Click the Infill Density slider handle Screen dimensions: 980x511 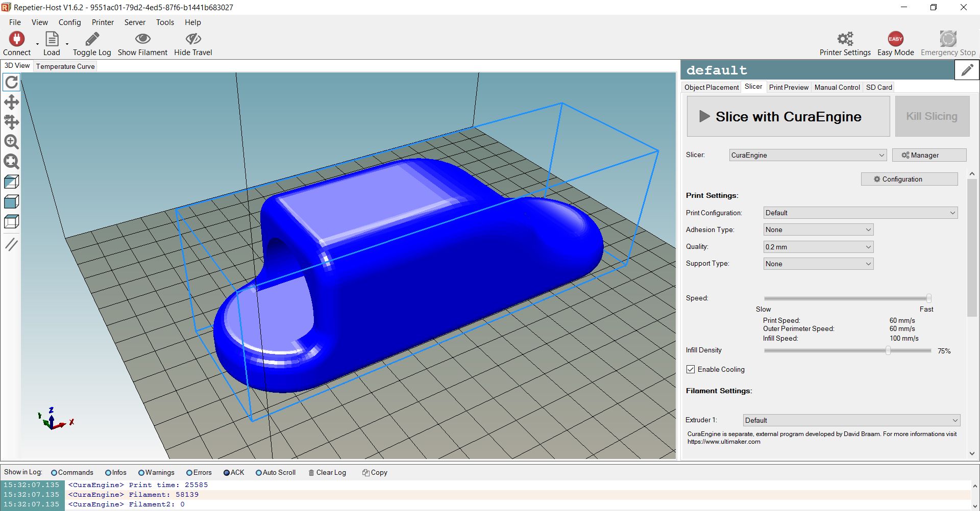pyautogui.click(x=888, y=350)
